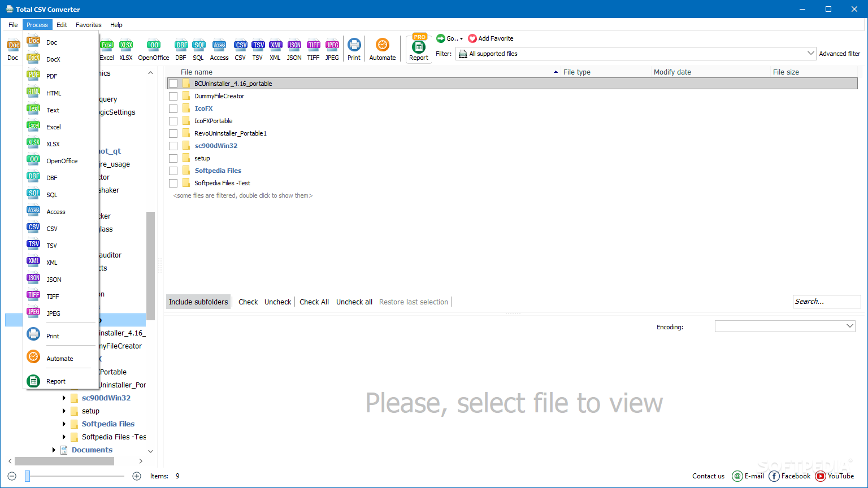Click the Automate toolbar icon
The width and height of the screenshot is (868, 488).
(x=383, y=50)
